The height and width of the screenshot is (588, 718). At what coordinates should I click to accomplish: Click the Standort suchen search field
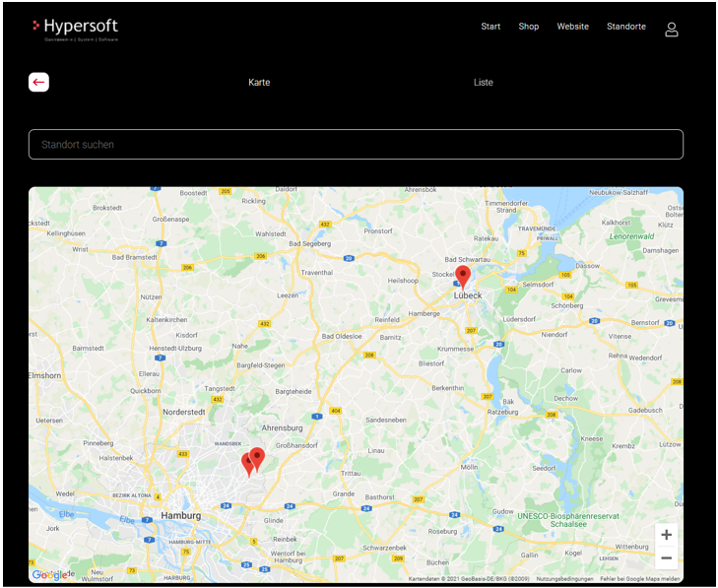(x=356, y=145)
